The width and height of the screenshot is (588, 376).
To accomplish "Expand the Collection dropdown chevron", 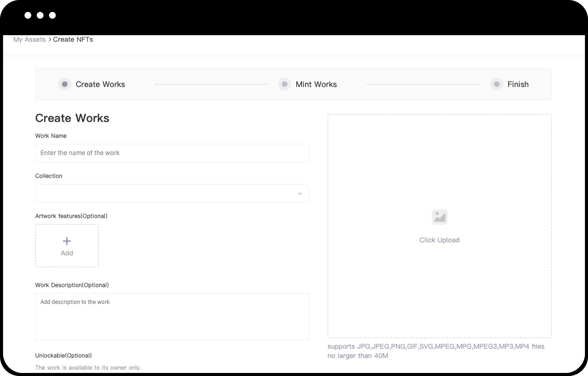I will coord(300,193).
